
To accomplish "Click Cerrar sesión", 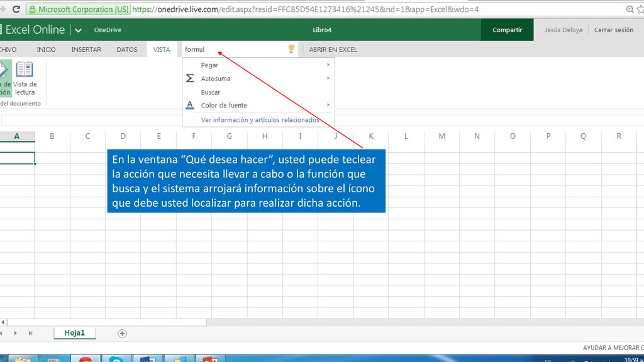I will coord(614,30).
